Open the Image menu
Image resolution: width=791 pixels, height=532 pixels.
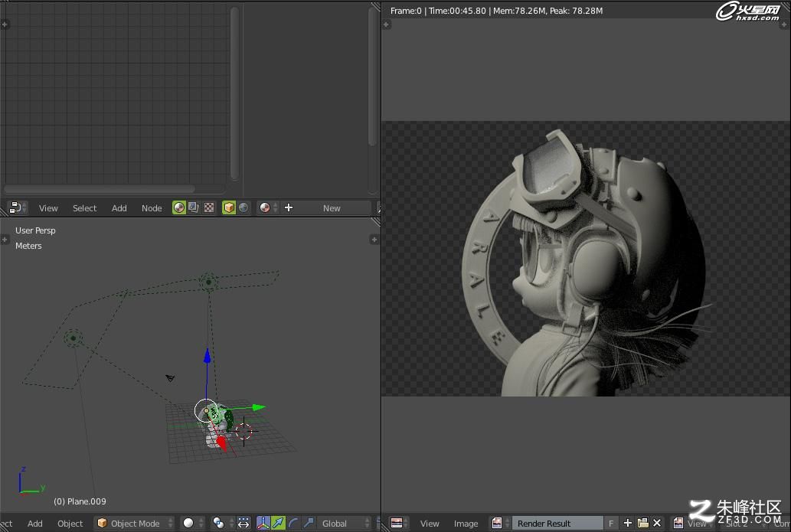(x=466, y=524)
